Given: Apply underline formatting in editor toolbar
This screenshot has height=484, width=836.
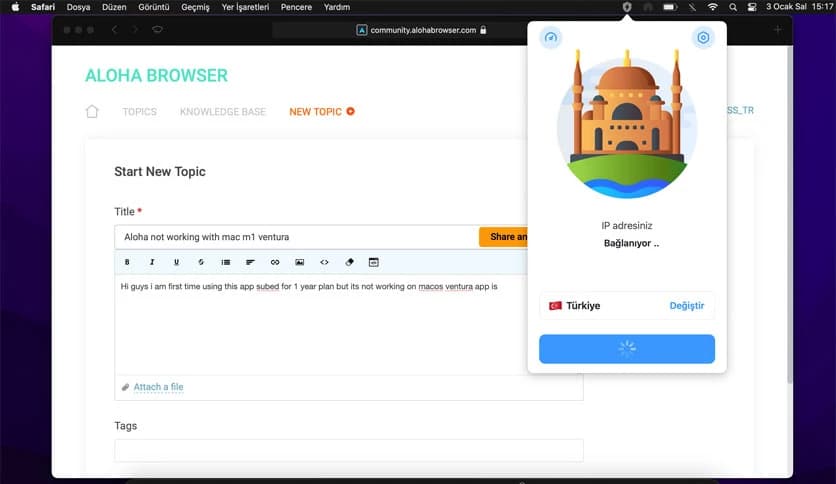Looking at the screenshot, I should click(x=176, y=262).
